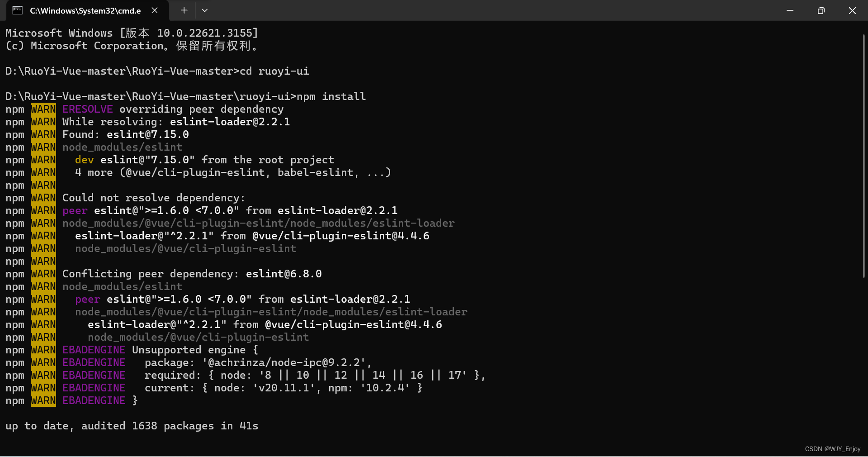Restore down the terminal window
The image size is (868, 457).
(821, 10)
